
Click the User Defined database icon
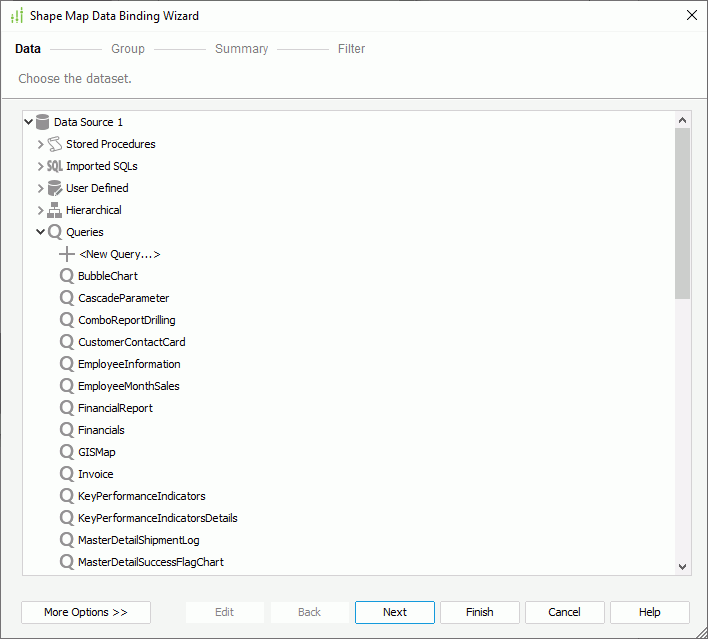tap(55, 188)
